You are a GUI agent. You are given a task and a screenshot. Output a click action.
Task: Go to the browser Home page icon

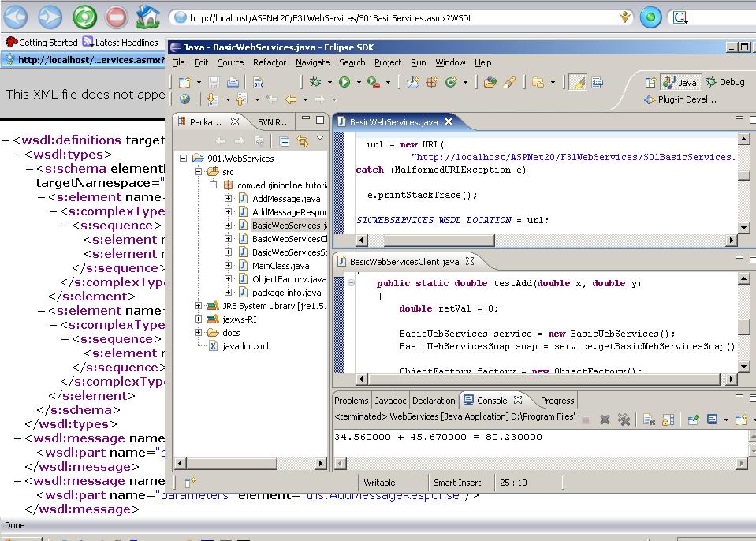click(147, 17)
